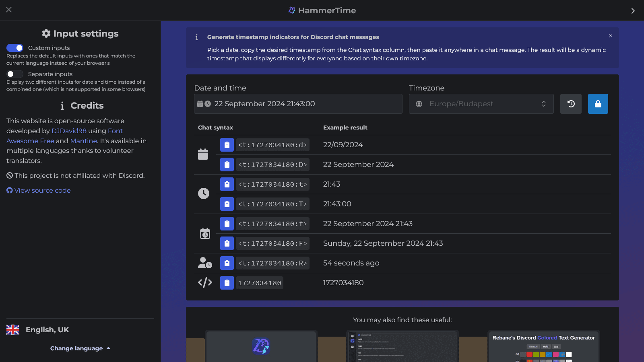Click the clock icon for time formats

[x=204, y=193]
